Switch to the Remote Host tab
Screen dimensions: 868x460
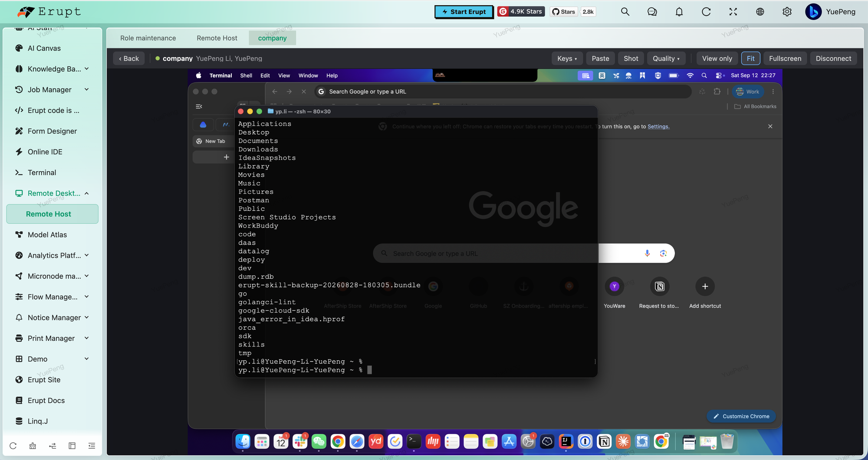[x=217, y=38]
